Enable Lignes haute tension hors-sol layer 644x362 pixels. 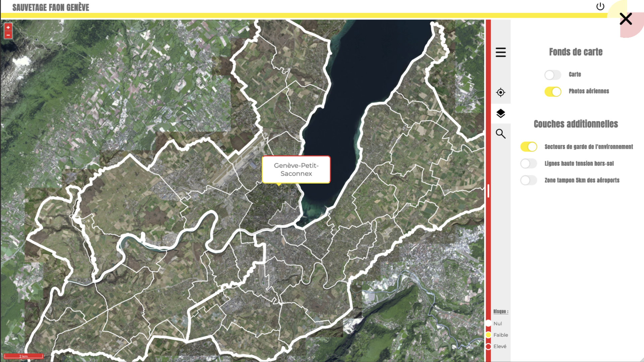(x=528, y=164)
